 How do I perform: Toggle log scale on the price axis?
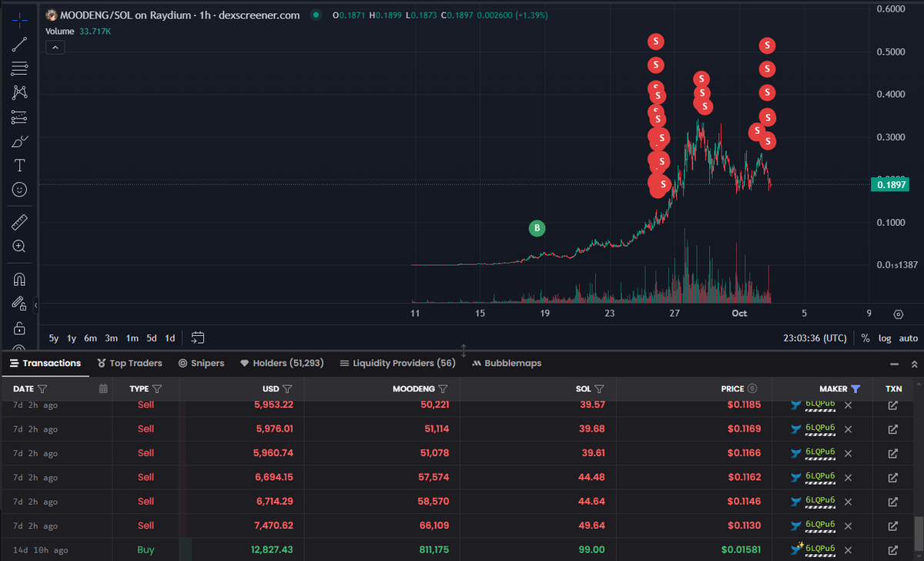point(883,338)
